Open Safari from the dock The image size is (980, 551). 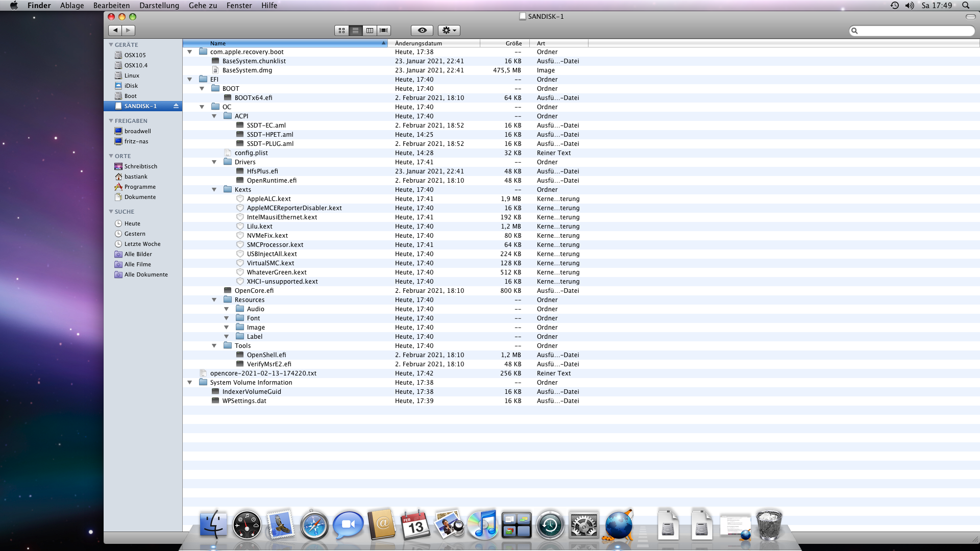pos(314,525)
